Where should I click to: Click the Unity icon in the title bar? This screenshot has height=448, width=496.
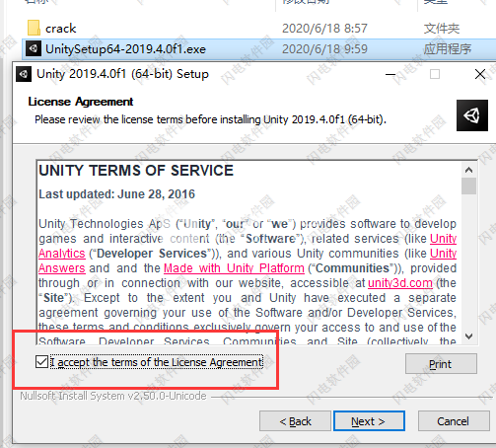(24, 74)
